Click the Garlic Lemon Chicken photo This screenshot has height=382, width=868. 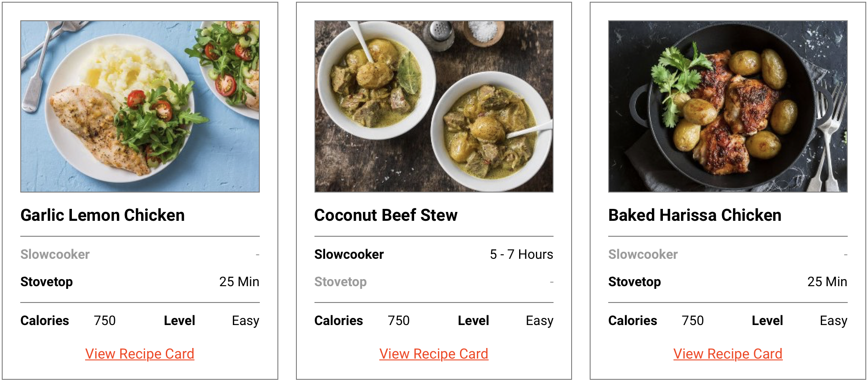(139, 106)
